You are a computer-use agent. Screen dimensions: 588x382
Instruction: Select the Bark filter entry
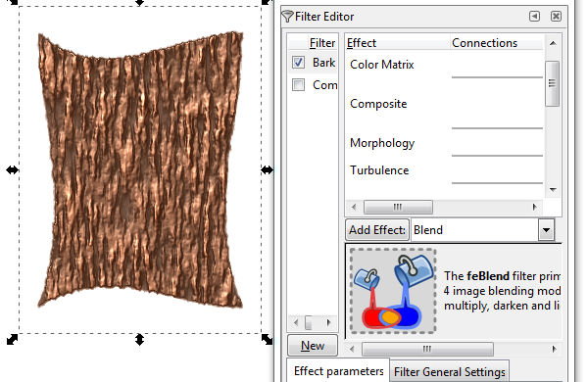pos(324,63)
